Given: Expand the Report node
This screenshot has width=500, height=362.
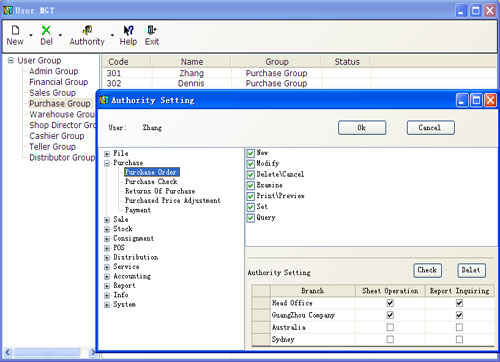Looking at the screenshot, I should click(107, 286).
